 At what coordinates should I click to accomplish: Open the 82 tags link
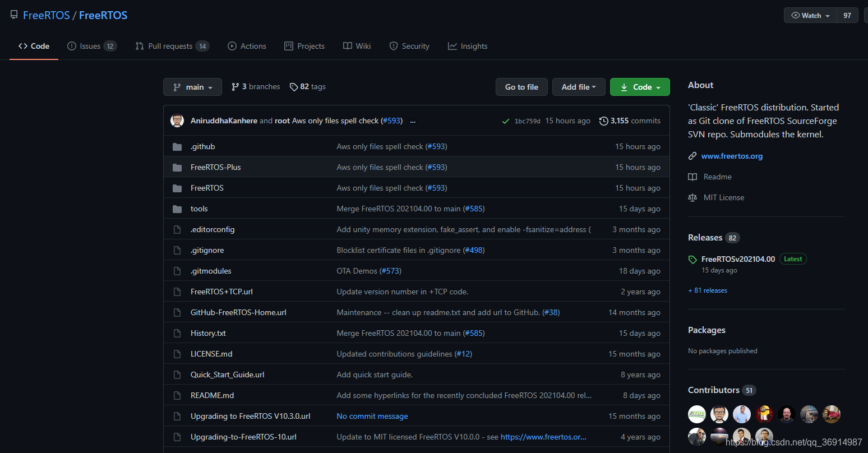pos(308,87)
